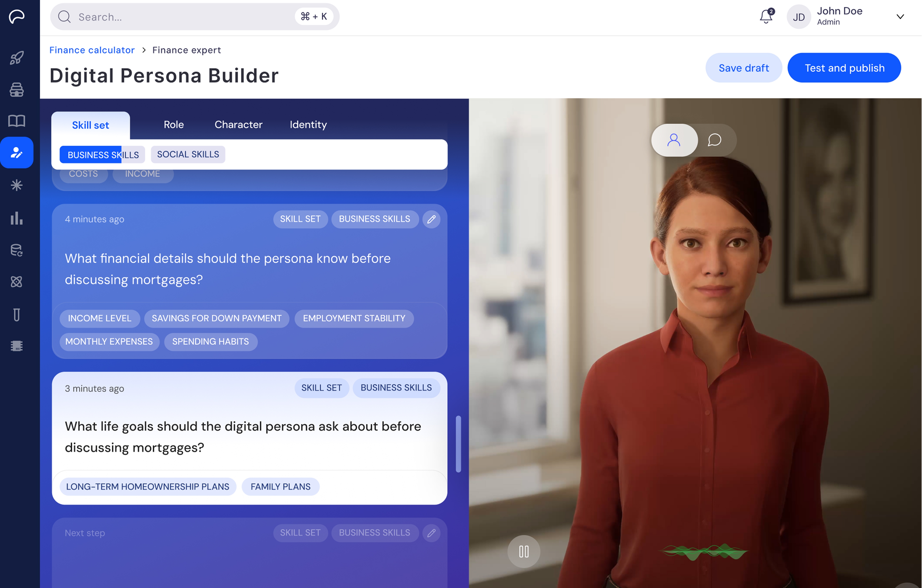Open the asterisk sidebar icon
This screenshot has height=588, width=922.
pos(16,185)
